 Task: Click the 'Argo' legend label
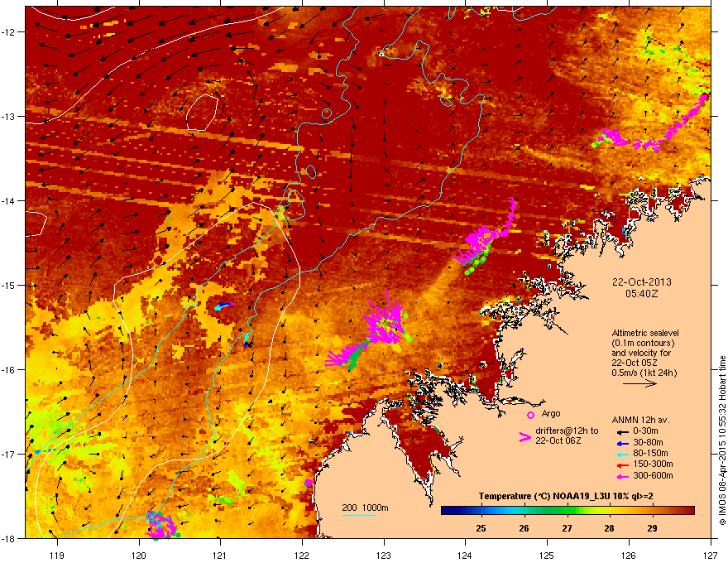pos(551,413)
